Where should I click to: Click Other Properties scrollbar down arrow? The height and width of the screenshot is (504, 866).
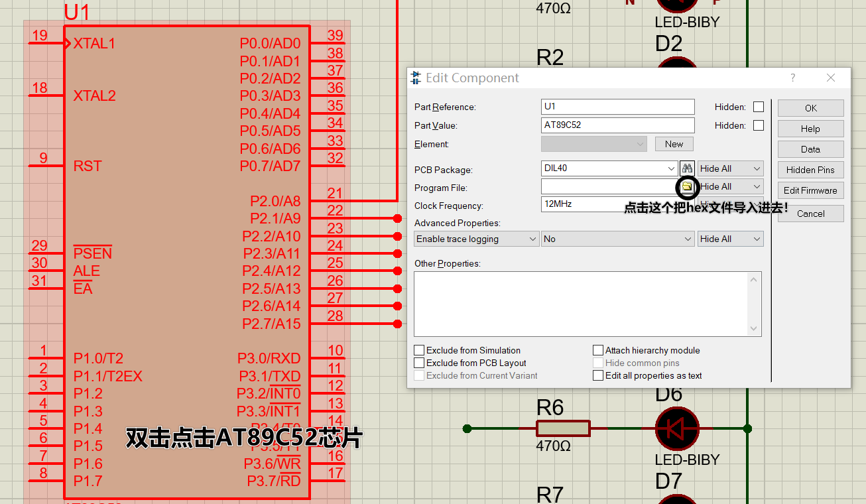click(x=754, y=328)
